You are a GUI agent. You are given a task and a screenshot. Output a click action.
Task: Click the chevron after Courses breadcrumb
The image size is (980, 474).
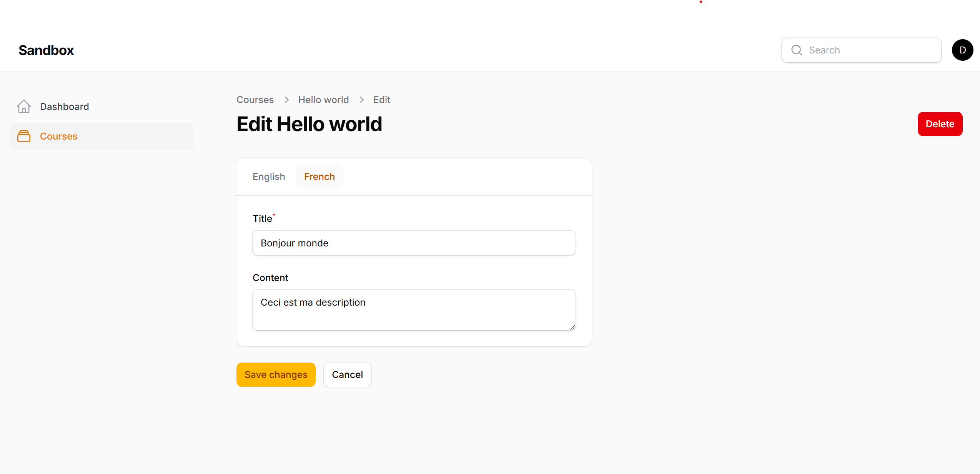coord(286,100)
